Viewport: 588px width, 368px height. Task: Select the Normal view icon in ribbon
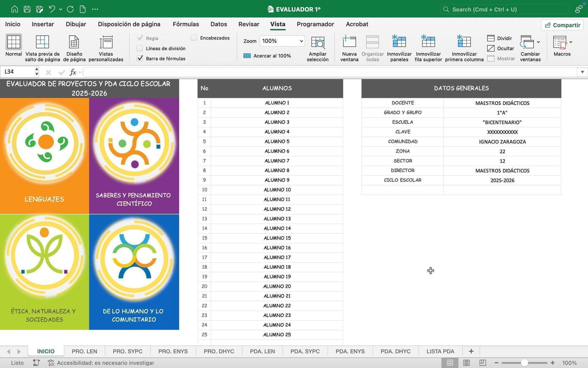coord(13,42)
